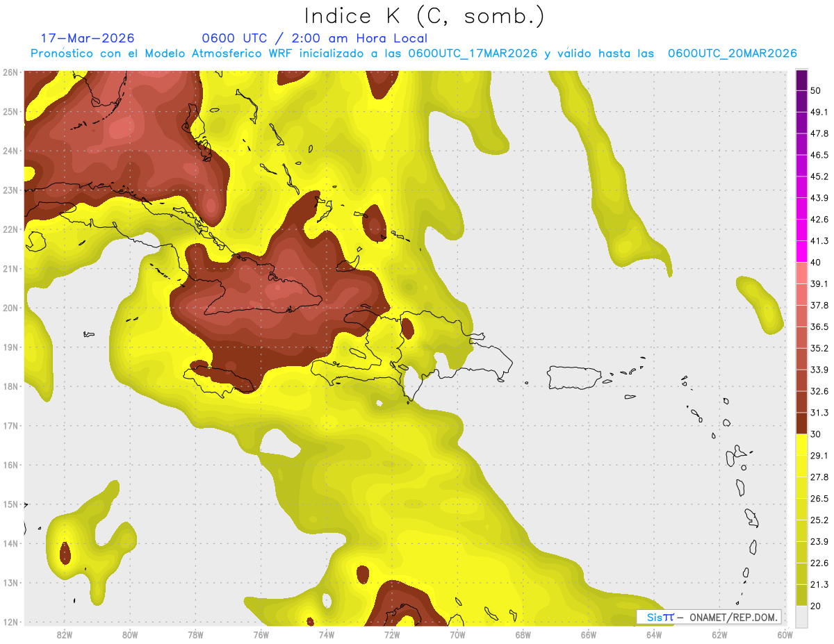Click the "74W" longitude label
Viewport: 834px width, 644px height.
[x=327, y=634]
